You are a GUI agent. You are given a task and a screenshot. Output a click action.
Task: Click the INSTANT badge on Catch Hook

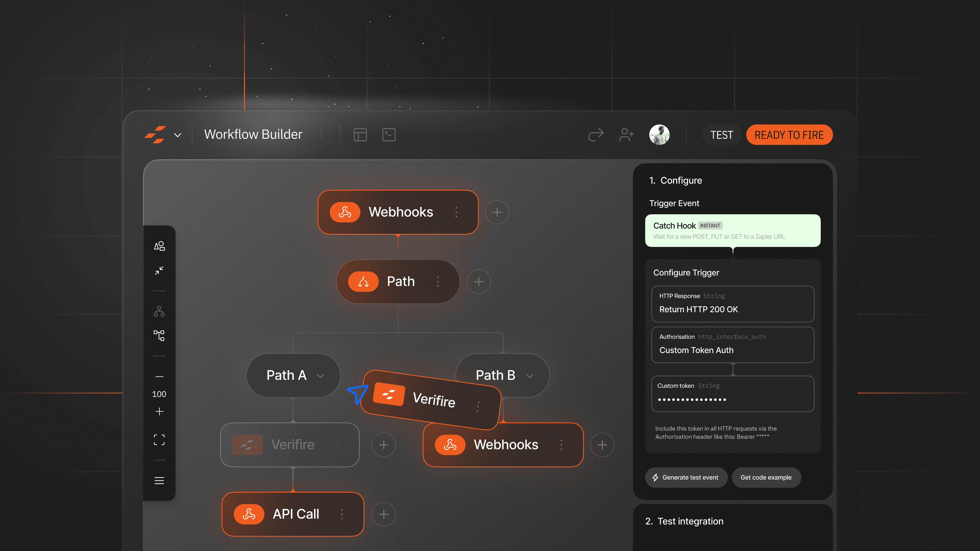pyautogui.click(x=710, y=226)
